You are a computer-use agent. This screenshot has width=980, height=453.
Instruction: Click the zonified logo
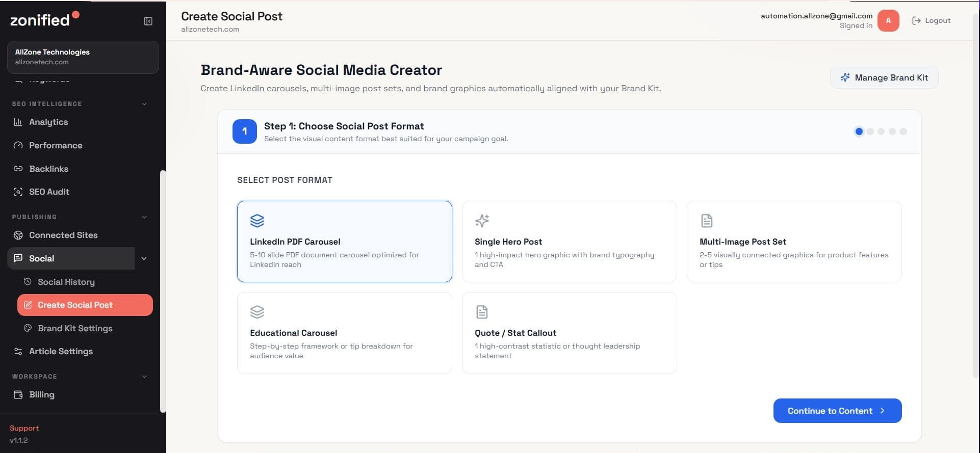coord(44,19)
